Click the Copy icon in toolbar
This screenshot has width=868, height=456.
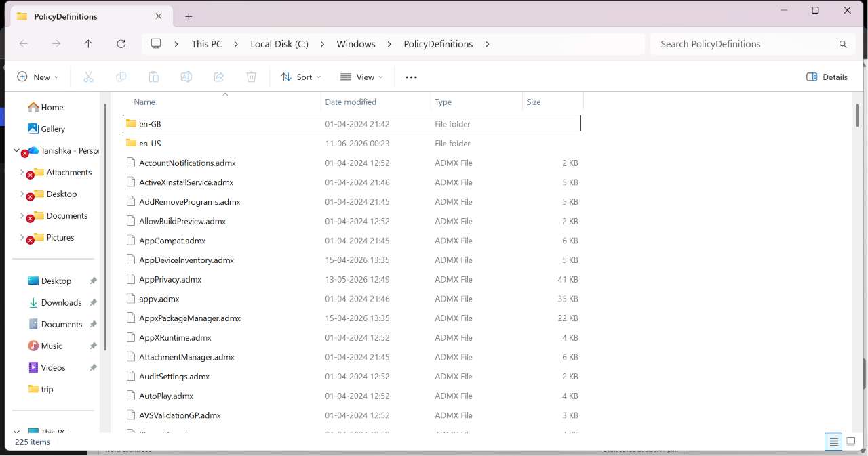121,77
